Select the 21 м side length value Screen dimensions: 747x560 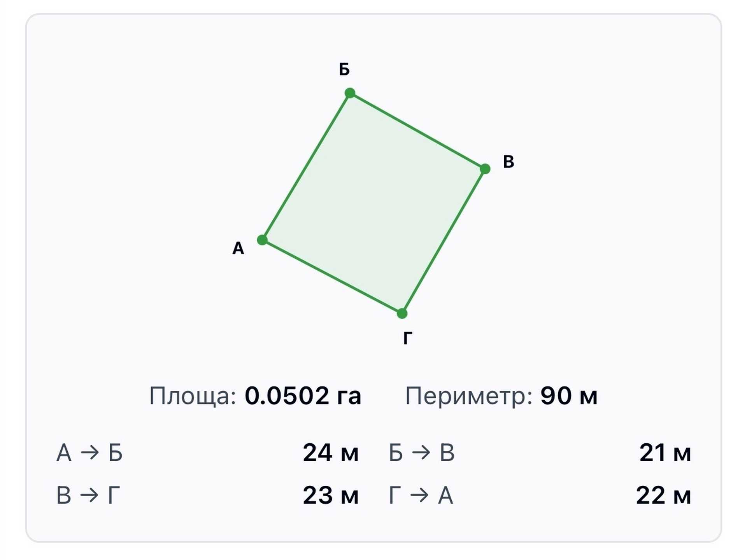click(x=665, y=453)
